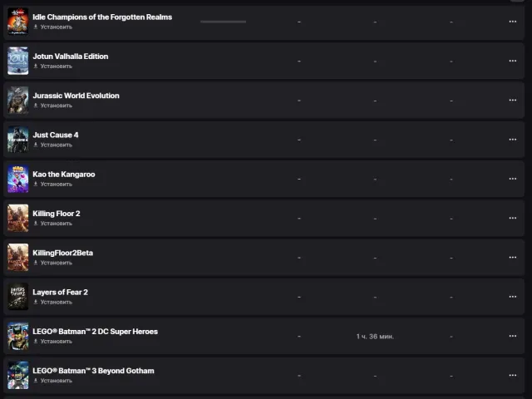Install Idle Champions of the Forgotten Realms
Image resolution: width=532 pixels, height=399 pixels.
click(53, 27)
